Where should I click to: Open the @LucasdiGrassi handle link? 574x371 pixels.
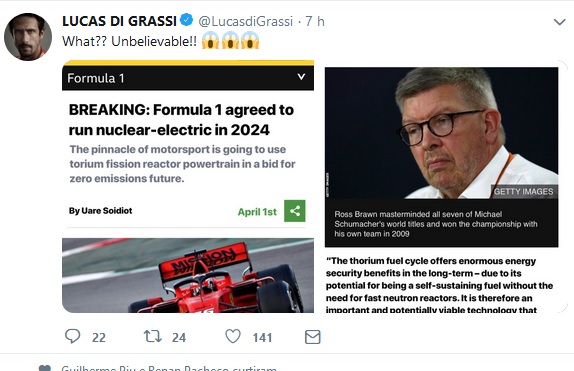click(x=246, y=21)
